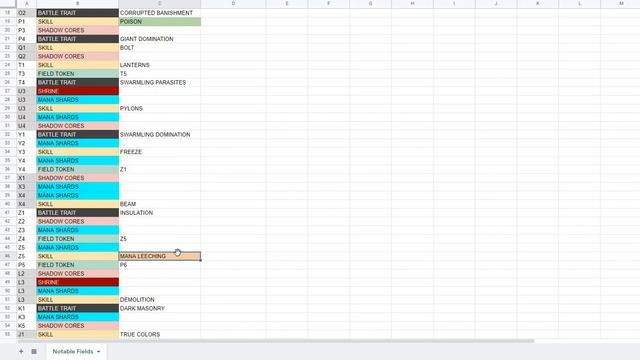Select the T4 cell in column A
This screenshot has height=360, width=640.
tap(27, 82)
